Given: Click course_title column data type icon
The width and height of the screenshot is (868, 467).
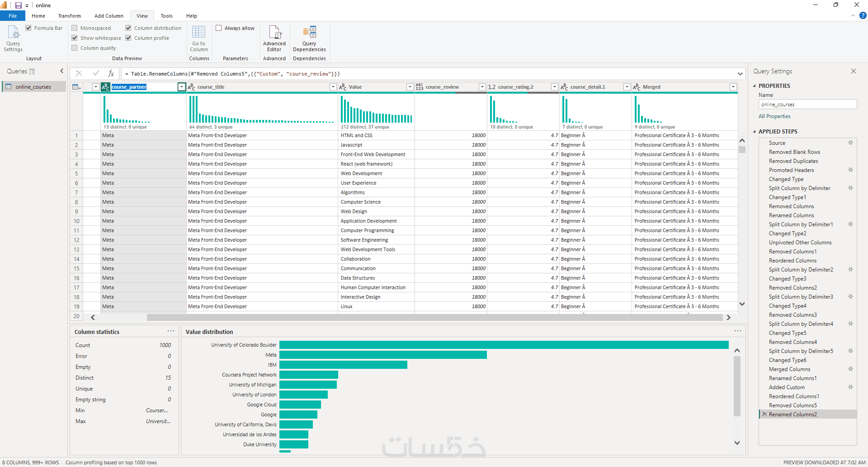Looking at the screenshot, I should 191,87.
